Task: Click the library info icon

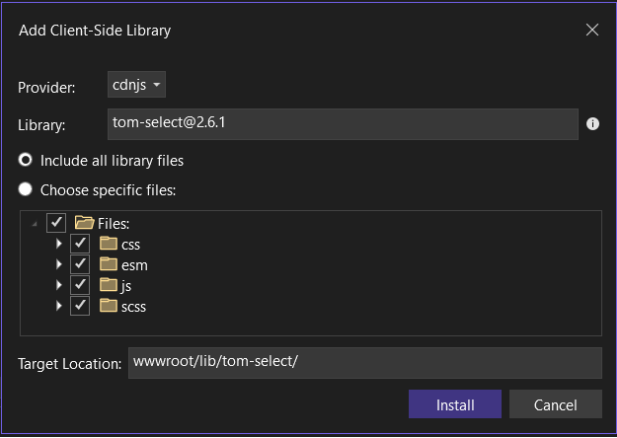Action: (x=593, y=124)
